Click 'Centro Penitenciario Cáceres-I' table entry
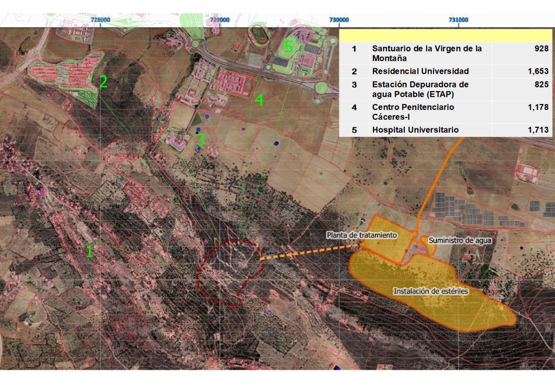This screenshot has width=555, height=392. (413, 112)
